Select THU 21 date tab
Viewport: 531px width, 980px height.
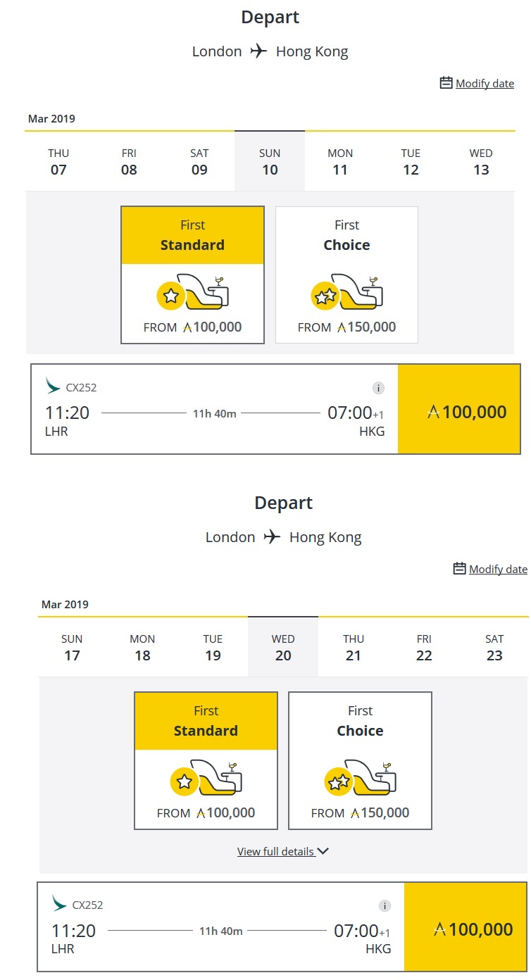pos(354,647)
